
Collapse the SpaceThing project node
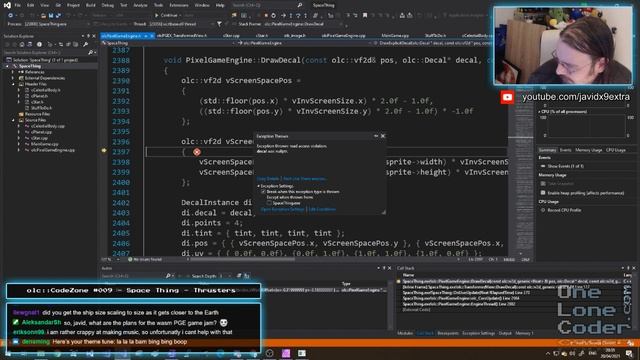pyautogui.click(x=7, y=66)
